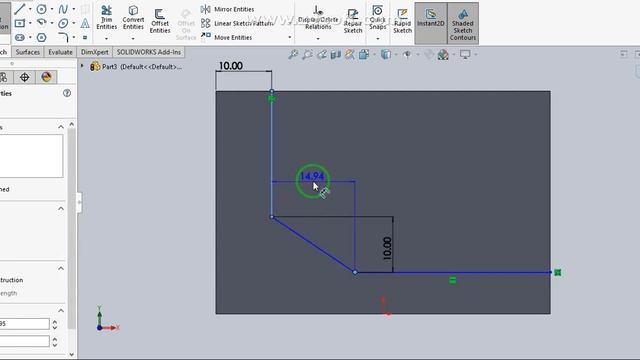Select the Arc sketch tool
This screenshot has width=640, height=360.
click(41, 22)
